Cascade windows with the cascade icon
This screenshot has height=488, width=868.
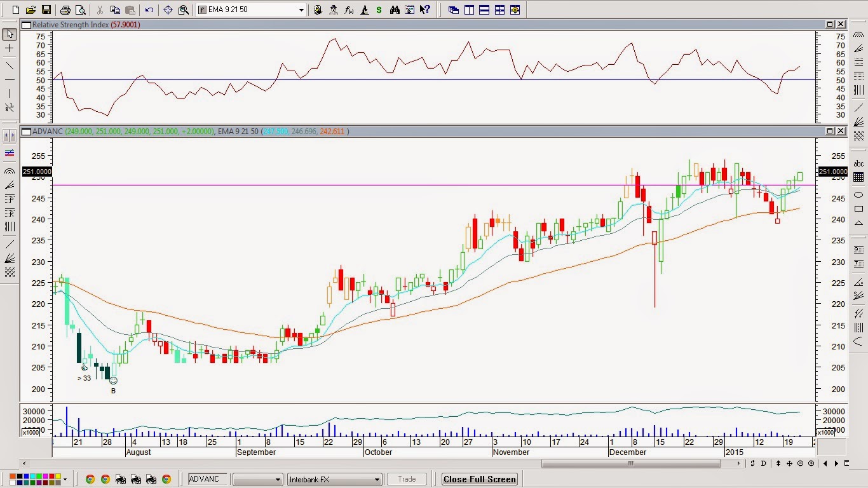click(453, 10)
